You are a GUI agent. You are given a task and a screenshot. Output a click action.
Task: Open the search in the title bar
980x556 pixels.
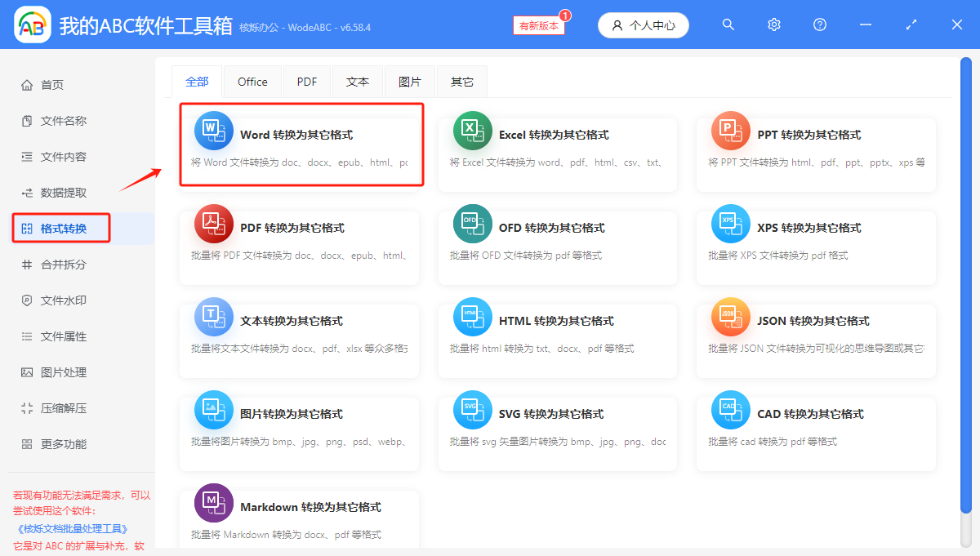click(728, 24)
